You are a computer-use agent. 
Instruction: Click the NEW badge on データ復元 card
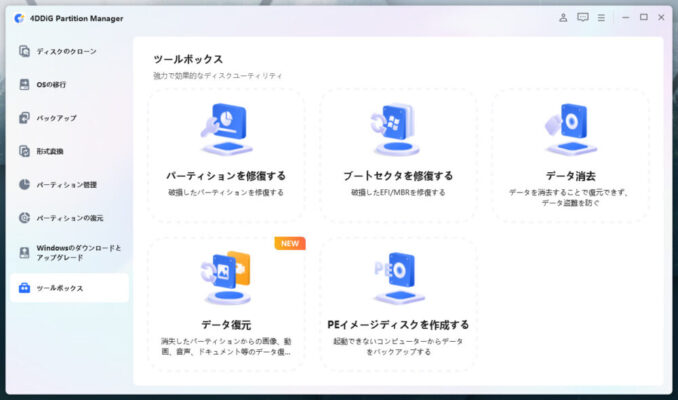[x=290, y=243]
